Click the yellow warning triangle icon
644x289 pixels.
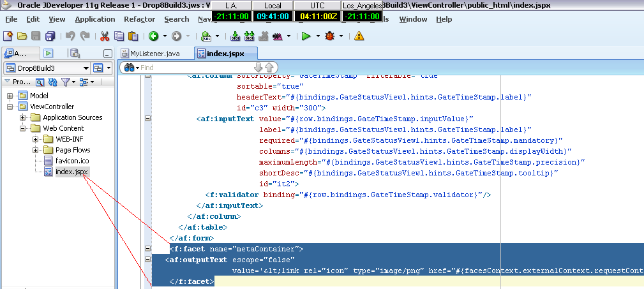point(359,36)
